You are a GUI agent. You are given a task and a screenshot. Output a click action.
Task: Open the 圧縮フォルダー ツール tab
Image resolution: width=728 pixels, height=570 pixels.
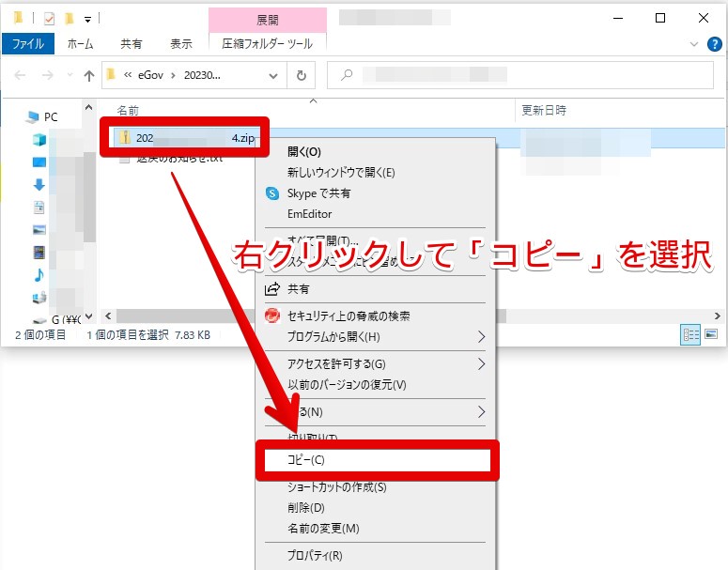pos(267,43)
